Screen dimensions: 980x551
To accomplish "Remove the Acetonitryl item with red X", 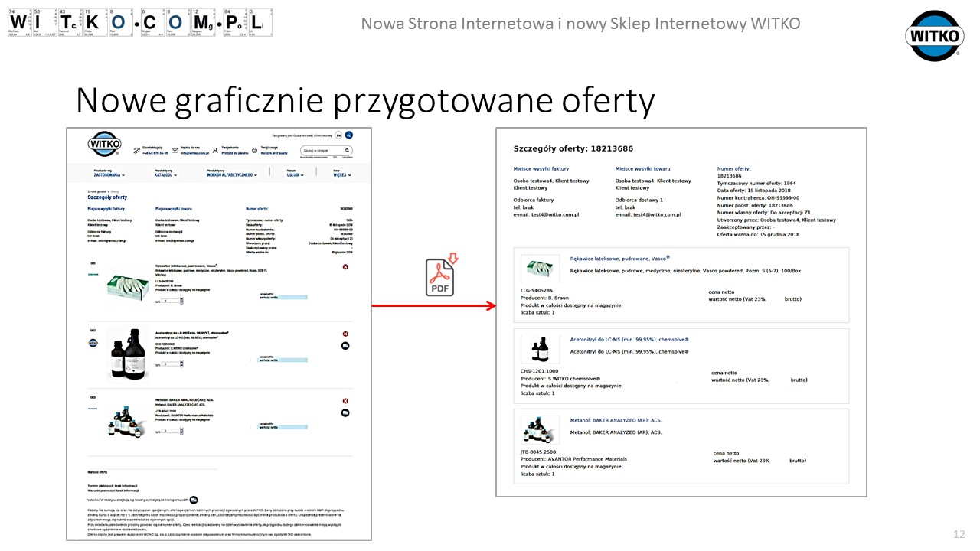I will point(345,334).
